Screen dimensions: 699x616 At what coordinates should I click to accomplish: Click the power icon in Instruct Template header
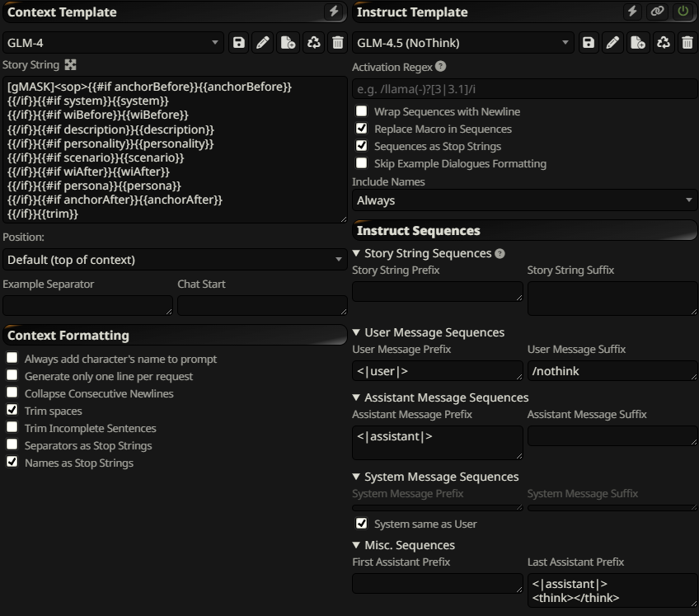tap(683, 12)
